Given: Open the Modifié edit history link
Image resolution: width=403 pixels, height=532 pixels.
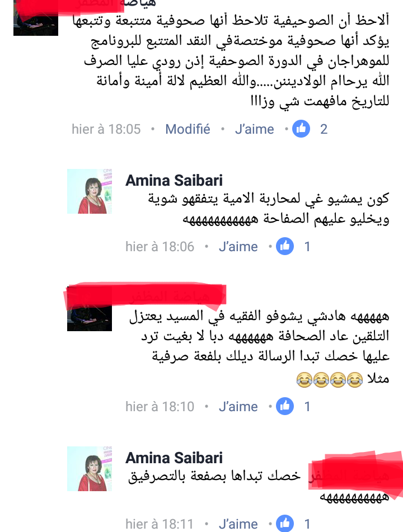Looking at the screenshot, I should click(x=188, y=129).
